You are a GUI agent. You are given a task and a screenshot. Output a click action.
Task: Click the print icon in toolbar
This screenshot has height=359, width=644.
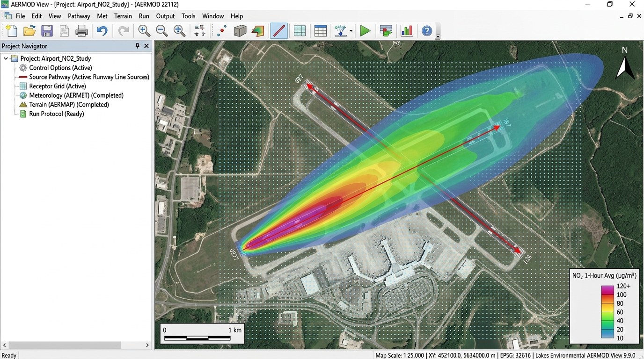pos(81,31)
